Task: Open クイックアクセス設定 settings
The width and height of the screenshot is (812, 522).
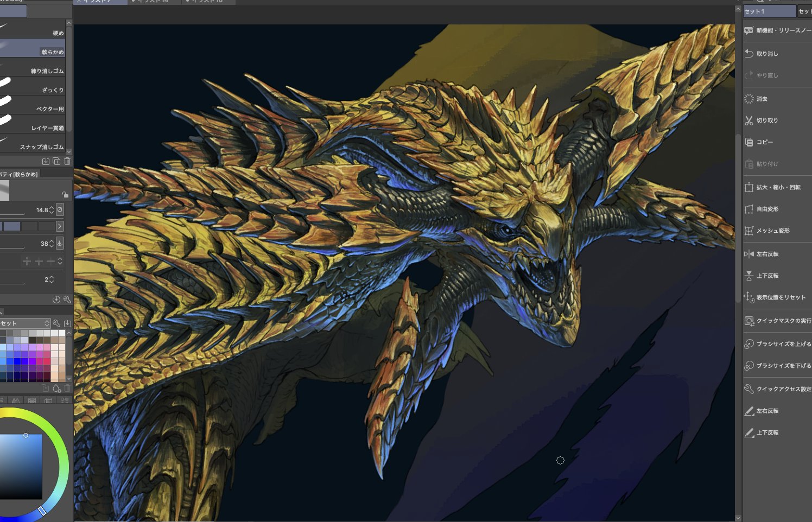Action: tap(777, 389)
